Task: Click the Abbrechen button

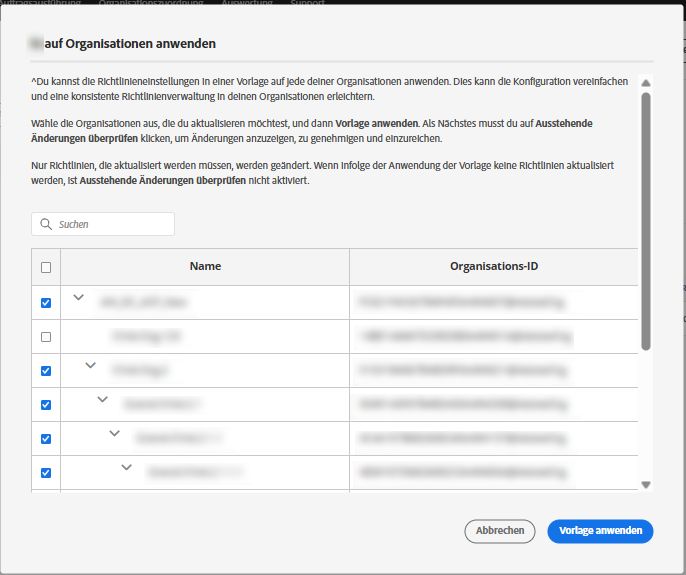Action: [x=500, y=531]
